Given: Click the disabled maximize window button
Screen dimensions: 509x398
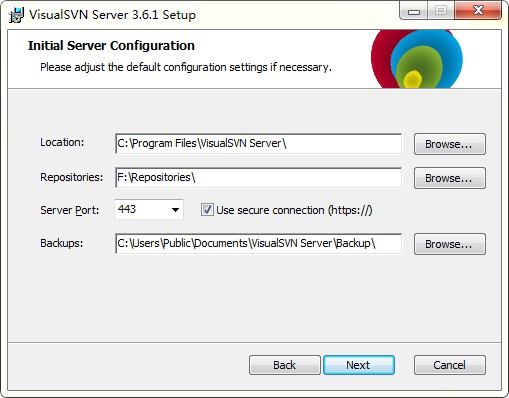Looking at the screenshot, I should 441,11.
